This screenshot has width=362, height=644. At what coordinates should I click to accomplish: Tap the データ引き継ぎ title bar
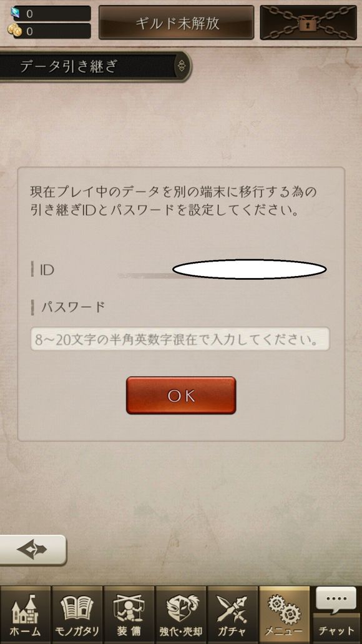(95, 66)
